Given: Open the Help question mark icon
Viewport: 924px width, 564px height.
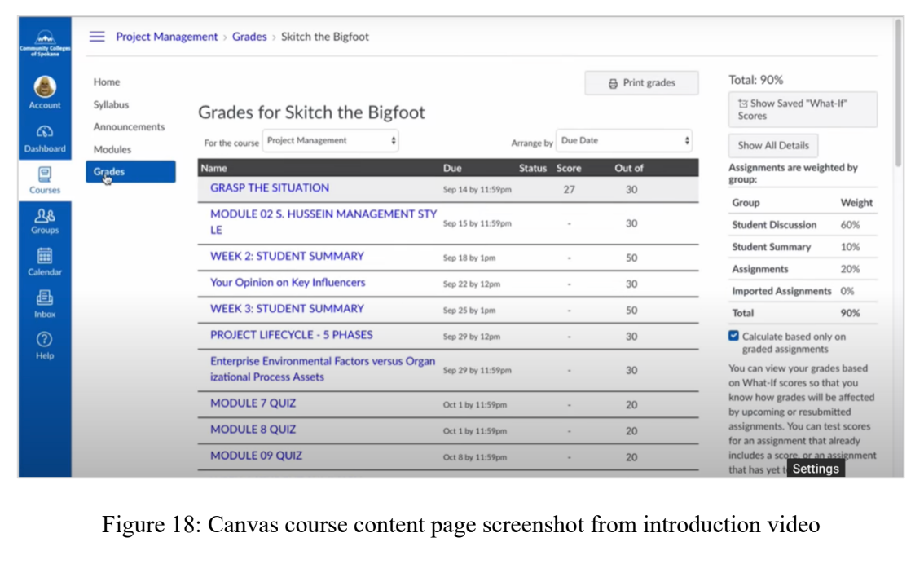Looking at the screenshot, I should 45,340.
